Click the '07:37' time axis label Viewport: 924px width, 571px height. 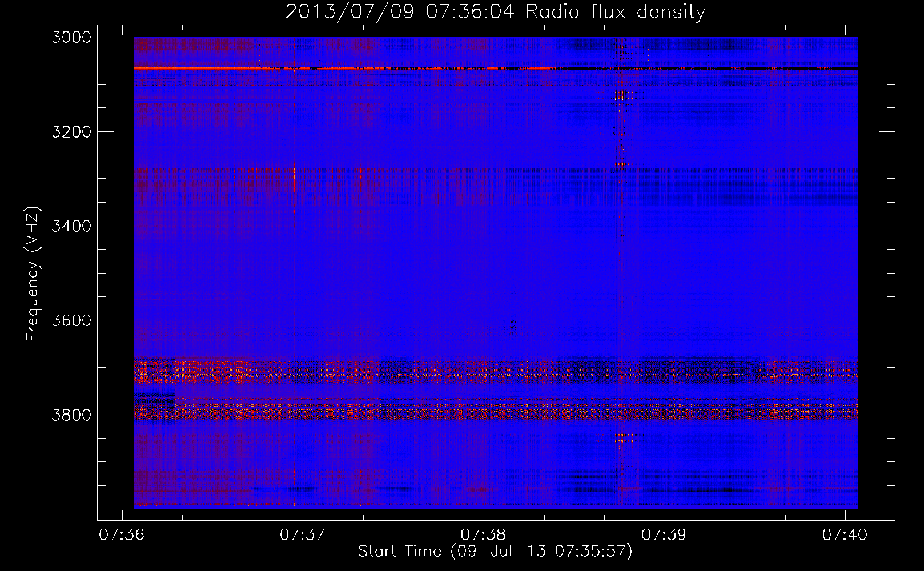(303, 534)
